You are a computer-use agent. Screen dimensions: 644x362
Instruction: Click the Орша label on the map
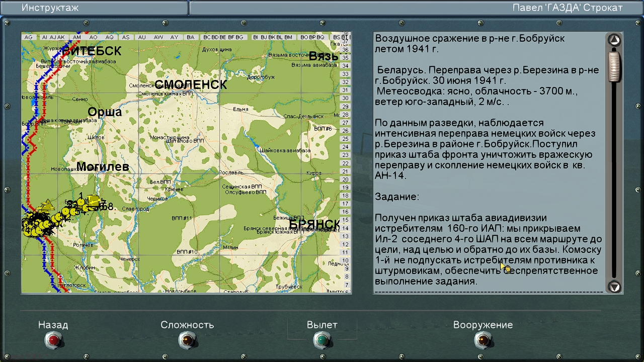[x=105, y=112]
